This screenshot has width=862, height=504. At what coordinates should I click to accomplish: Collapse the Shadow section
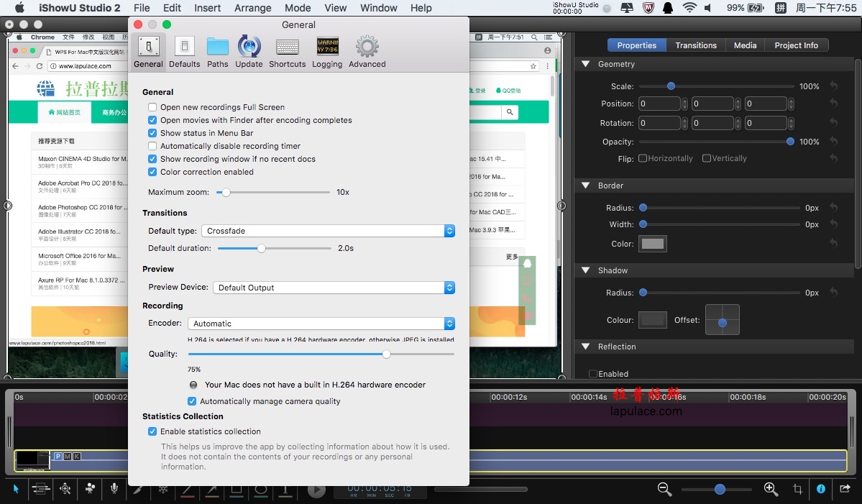click(x=585, y=270)
